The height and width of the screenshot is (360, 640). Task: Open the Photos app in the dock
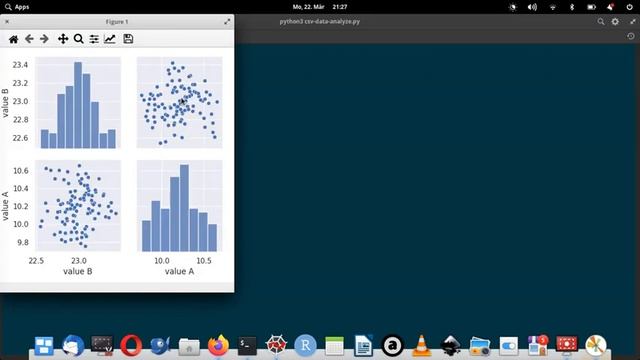pos(480,346)
